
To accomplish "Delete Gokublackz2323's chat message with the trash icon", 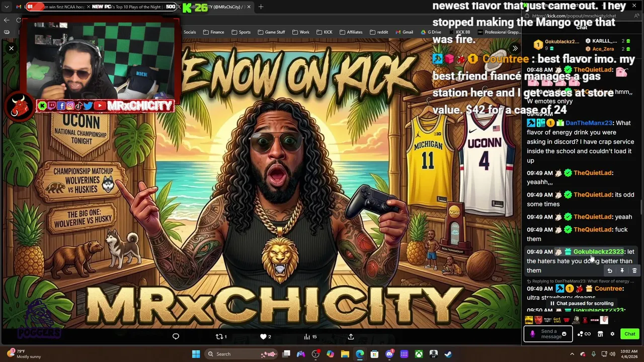I will 634,271.
